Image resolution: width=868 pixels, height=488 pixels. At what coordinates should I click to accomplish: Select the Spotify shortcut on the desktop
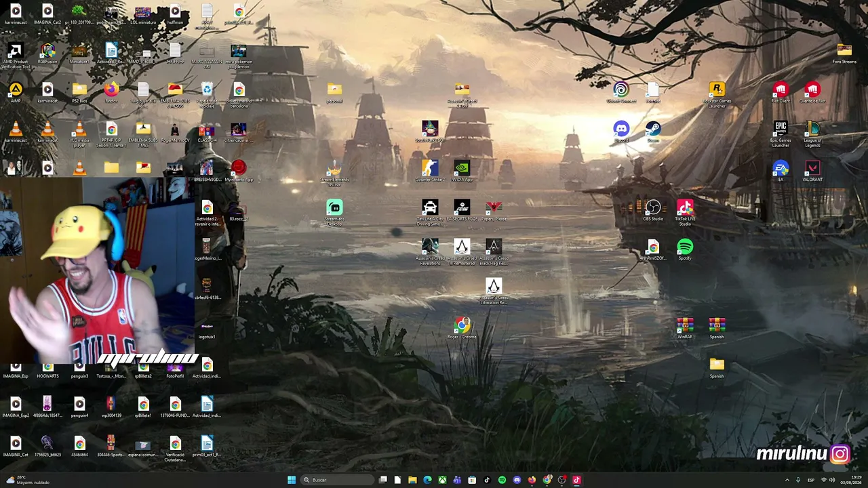coord(685,250)
